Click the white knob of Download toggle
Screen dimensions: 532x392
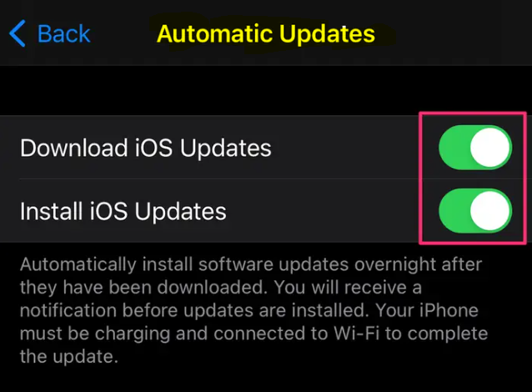[490, 148]
